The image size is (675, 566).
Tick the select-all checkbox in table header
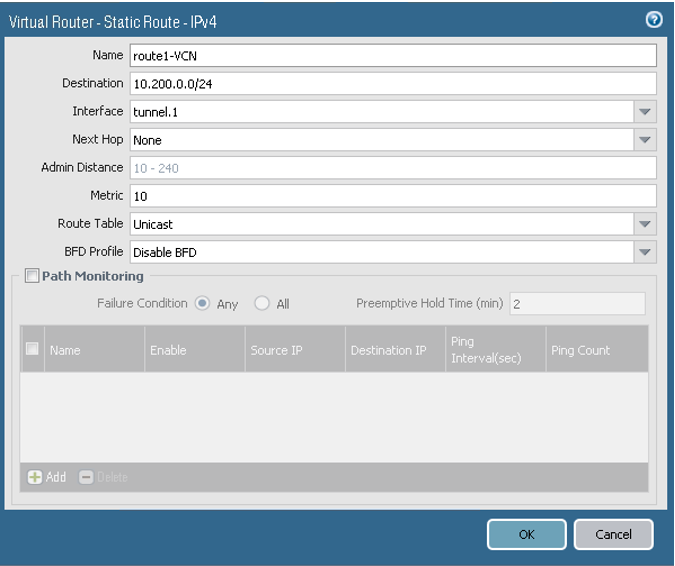pos(32,349)
